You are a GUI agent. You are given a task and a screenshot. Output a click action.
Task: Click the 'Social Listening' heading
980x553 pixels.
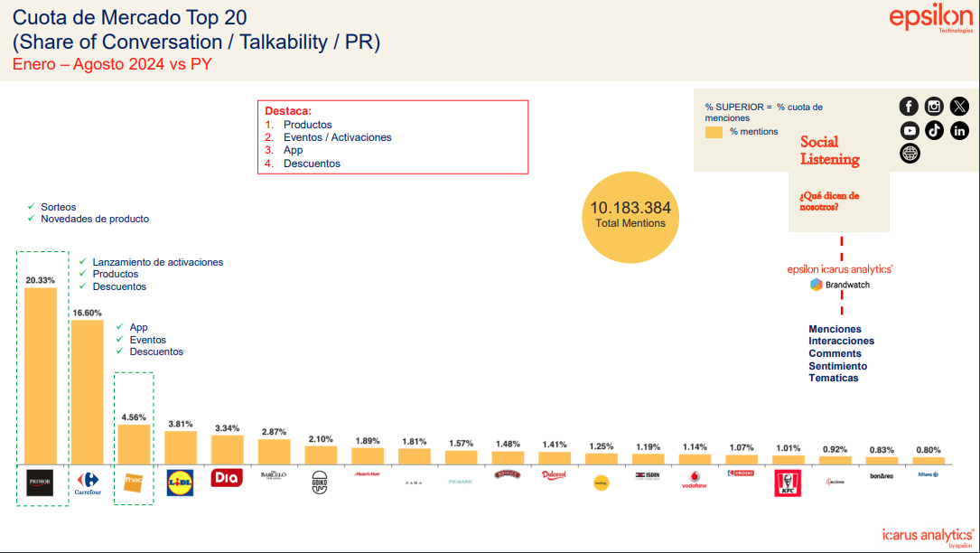click(x=830, y=150)
